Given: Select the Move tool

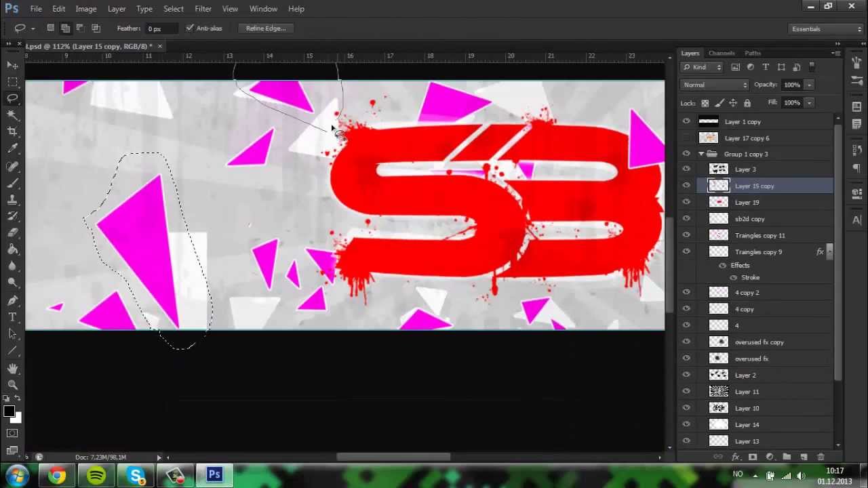Looking at the screenshot, I should pyautogui.click(x=12, y=65).
